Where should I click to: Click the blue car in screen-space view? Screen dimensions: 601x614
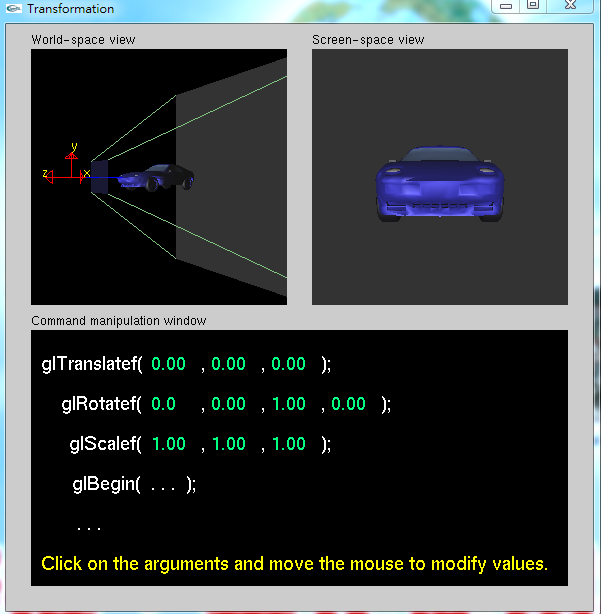coord(440,184)
